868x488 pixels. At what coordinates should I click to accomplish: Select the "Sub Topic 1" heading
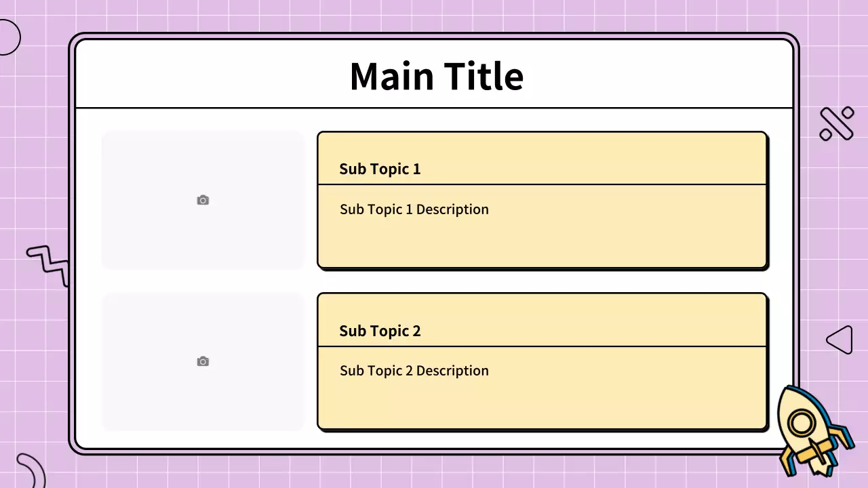click(380, 169)
